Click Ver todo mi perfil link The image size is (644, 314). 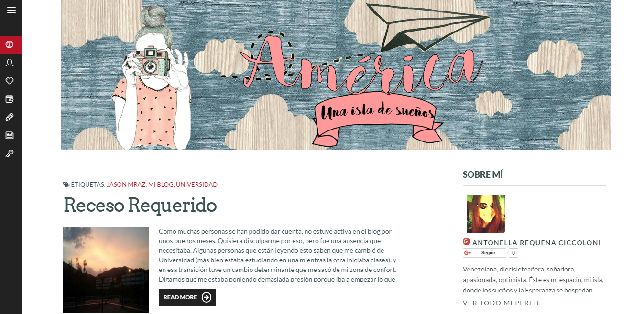click(x=502, y=303)
